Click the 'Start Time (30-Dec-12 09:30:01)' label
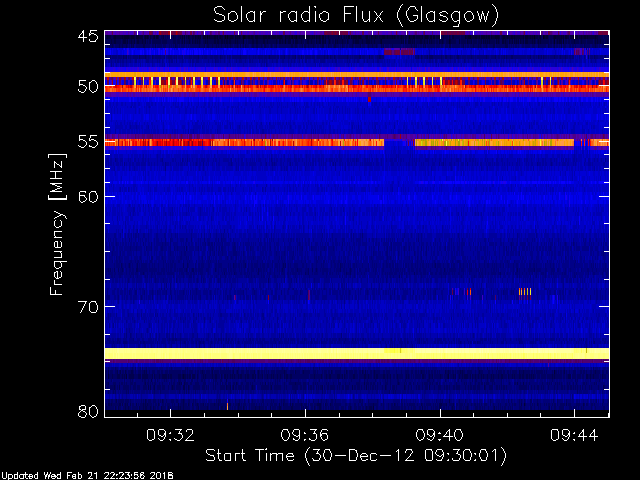 tap(356, 456)
